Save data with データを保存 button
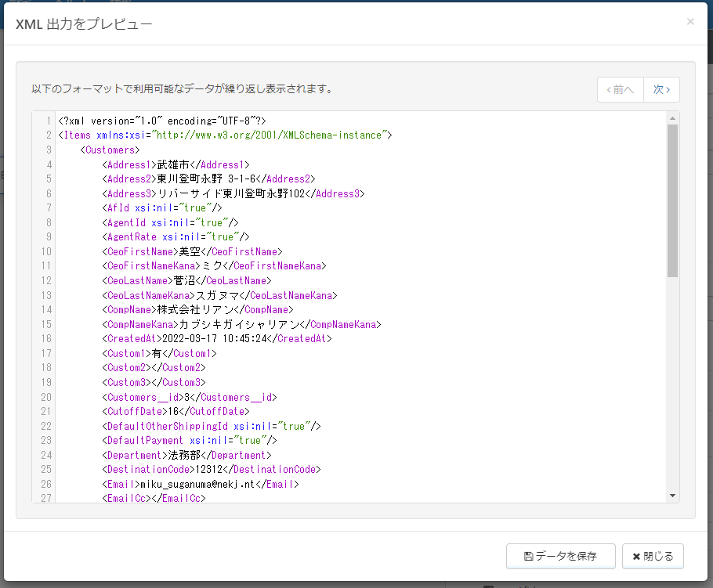Screen dimensions: 713x588 pyautogui.click(x=561, y=556)
